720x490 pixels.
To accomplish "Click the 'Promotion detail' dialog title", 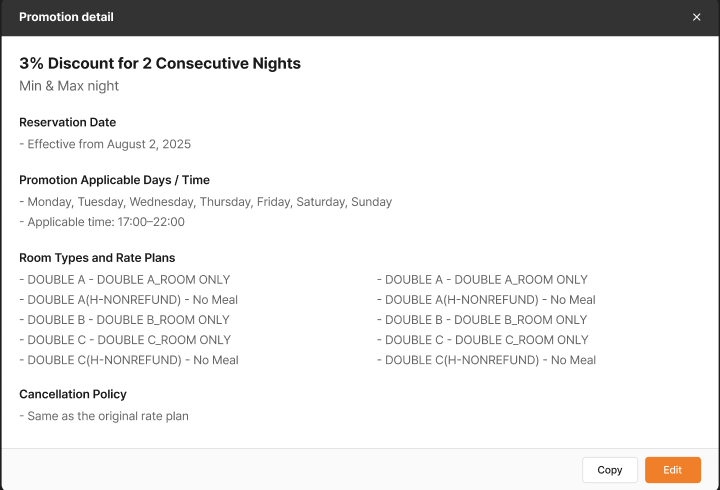I will pyautogui.click(x=66, y=17).
